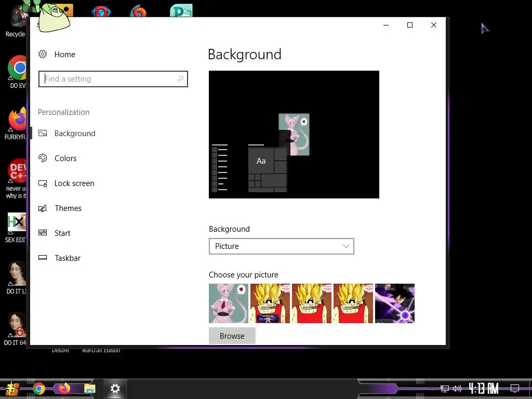Click the Start tiles icon
This screenshot has width=532, height=399.
tap(43, 233)
